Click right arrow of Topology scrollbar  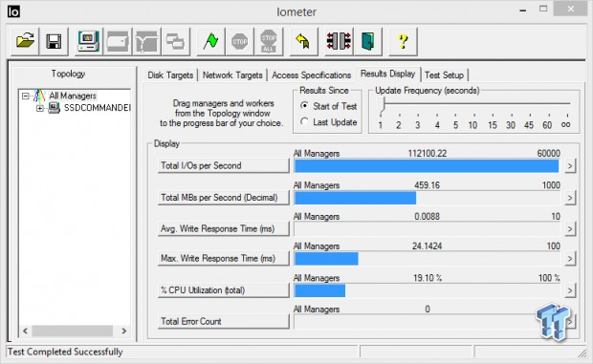123,331
